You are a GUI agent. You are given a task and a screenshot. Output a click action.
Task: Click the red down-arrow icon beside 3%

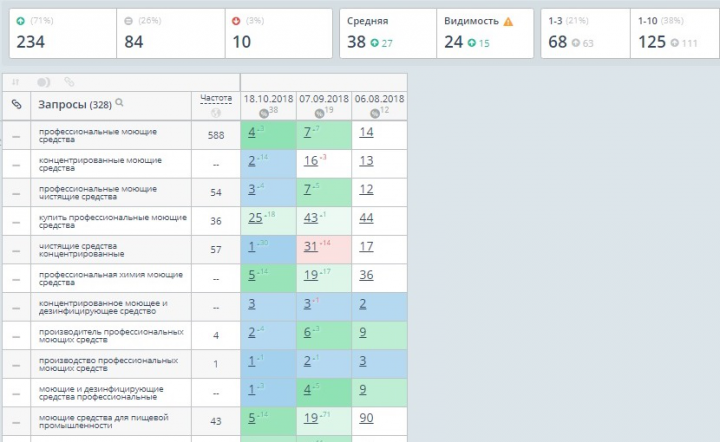[236, 21]
